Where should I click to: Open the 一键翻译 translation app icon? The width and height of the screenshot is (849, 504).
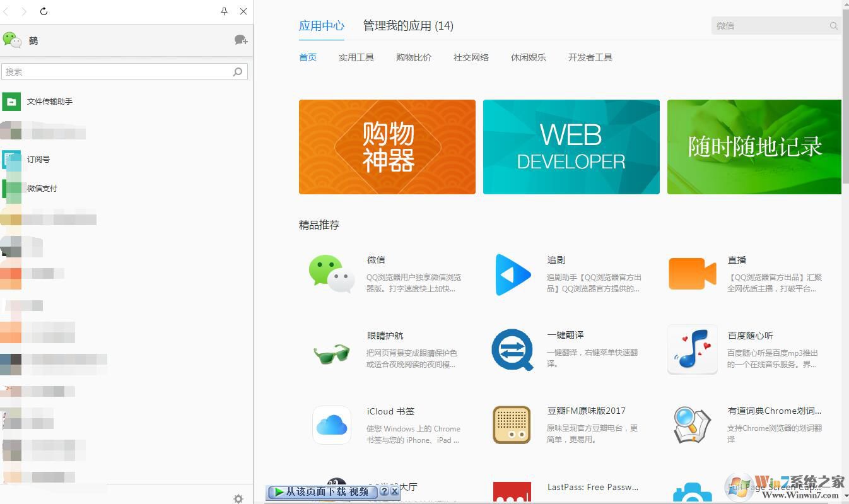tap(512, 349)
